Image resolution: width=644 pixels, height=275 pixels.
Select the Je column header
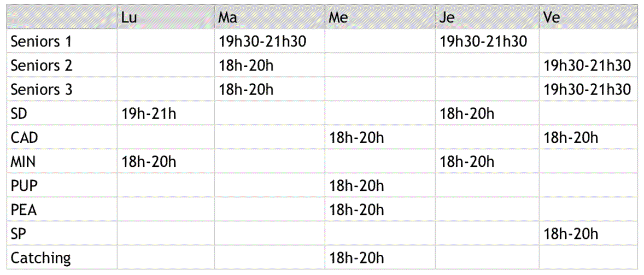[x=447, y=17]
